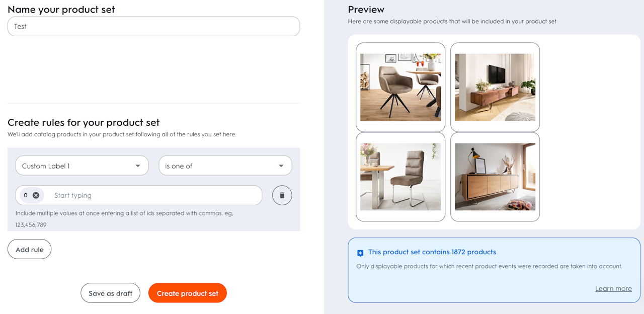The height and width of the screenshot is (314, 644).
Task: Open the Learn more link
Action: point(613,288)
